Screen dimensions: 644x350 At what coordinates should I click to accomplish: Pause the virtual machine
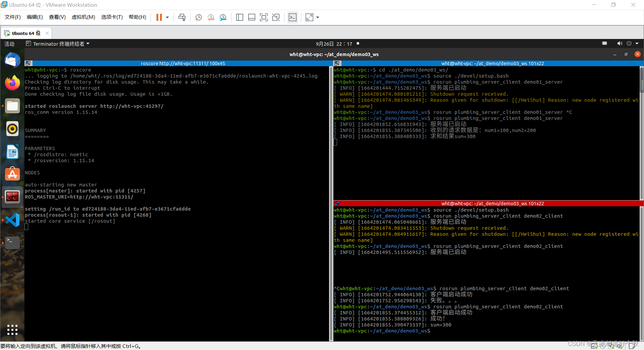click(159, 17)
